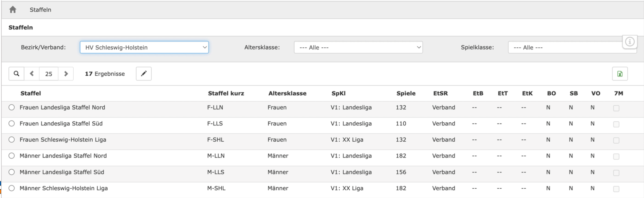Sort by the Spiele column header
This screenshot has width=644, height=198.
coord(406,93)
